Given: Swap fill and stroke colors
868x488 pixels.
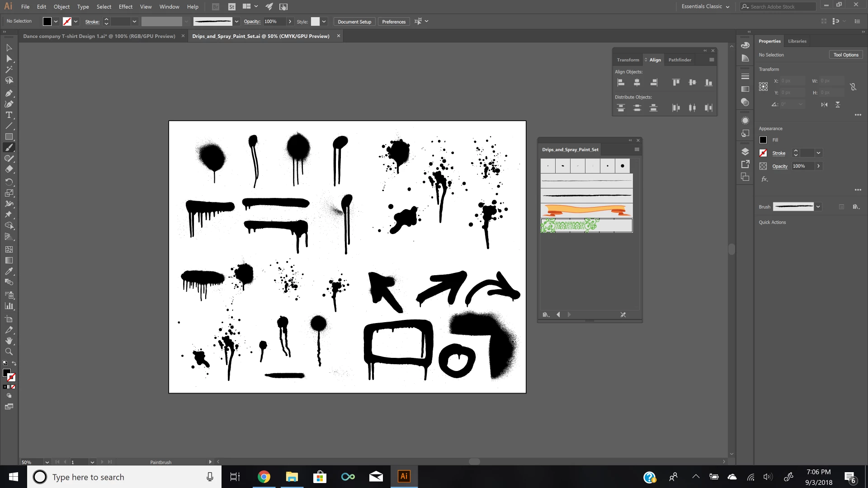Looking at the screenshot, I should coord(14,363).
